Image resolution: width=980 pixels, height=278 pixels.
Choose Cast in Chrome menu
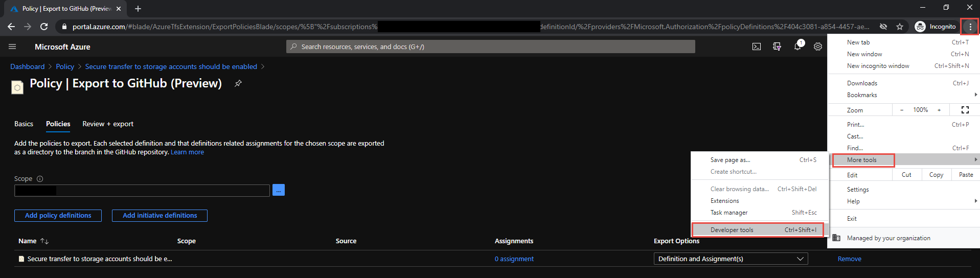[x=904, y=136]
